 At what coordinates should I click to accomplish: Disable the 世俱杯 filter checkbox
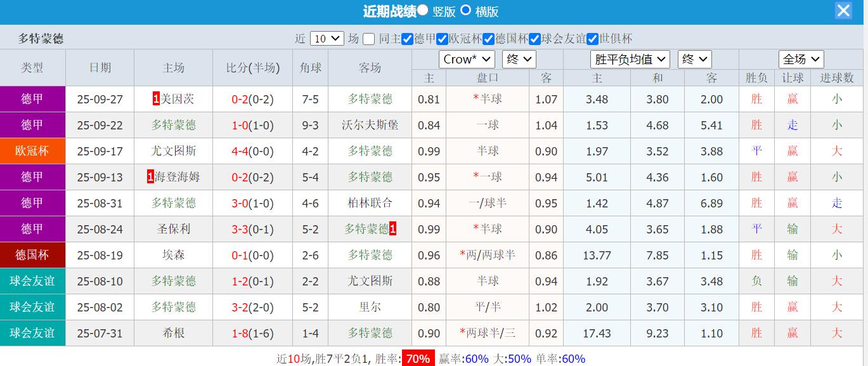click(x=592, y=39)
